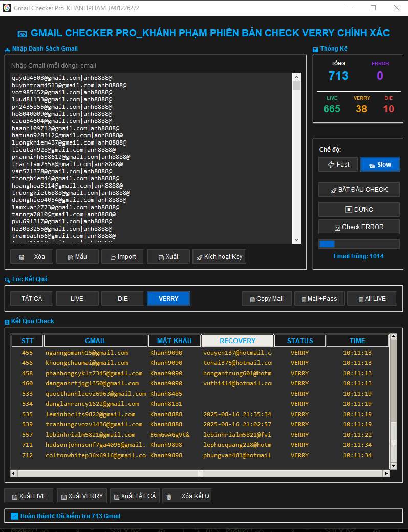Select the DIE filter tab
Image resolution: width=408 pixels, height=532 pixels.
pos(123,299)
